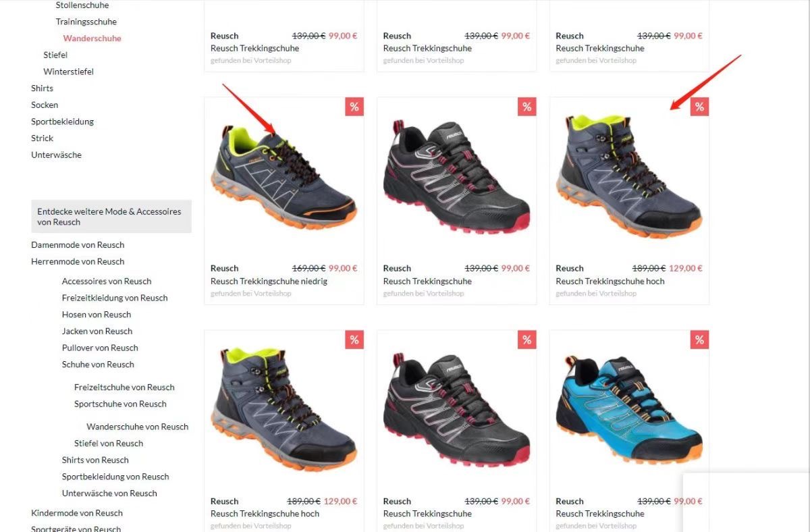The width and height of the screenshot is (810, 532).
Task: Click the Reusch Trekkingschuhe hoch title in the bottom row
Action: pos(265,514)
